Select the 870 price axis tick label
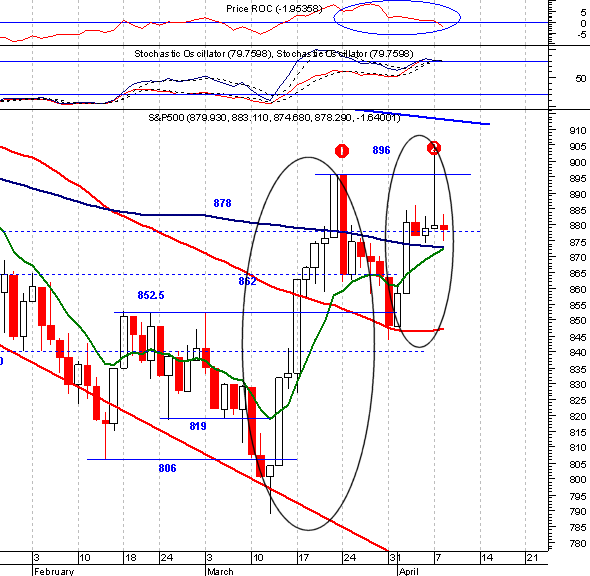The image size is (590, 576). click(578, 258)
